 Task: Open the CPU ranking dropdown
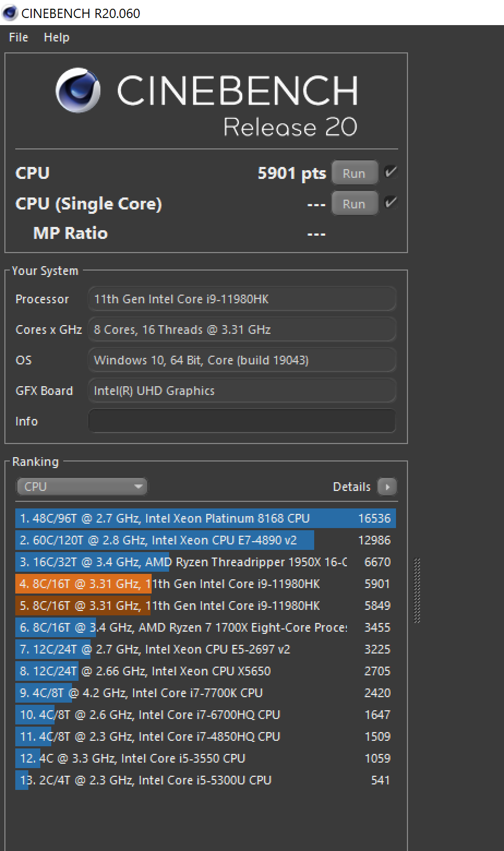82,487
